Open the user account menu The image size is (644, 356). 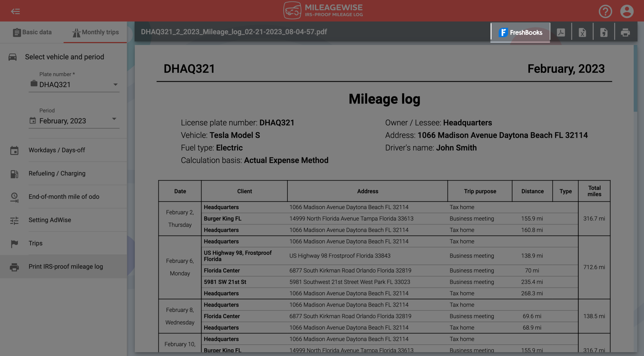(627, 11)
